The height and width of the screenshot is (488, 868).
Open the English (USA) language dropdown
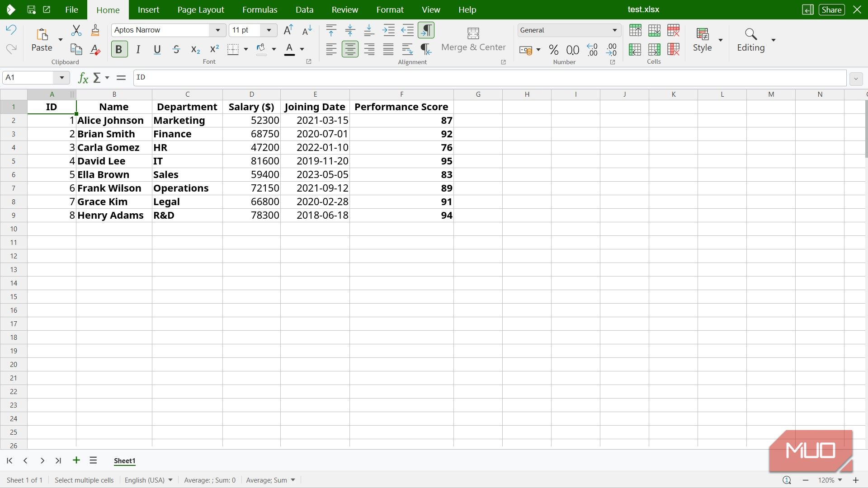pyautogui.click(x=149, y=480)
